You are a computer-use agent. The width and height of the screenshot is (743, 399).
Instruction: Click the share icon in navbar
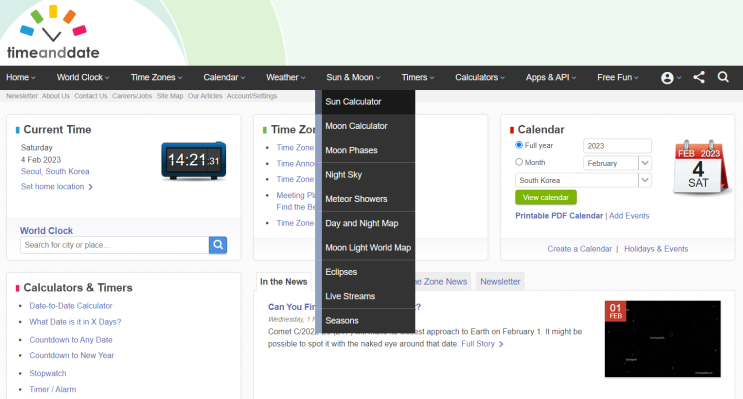pos(699,77)
